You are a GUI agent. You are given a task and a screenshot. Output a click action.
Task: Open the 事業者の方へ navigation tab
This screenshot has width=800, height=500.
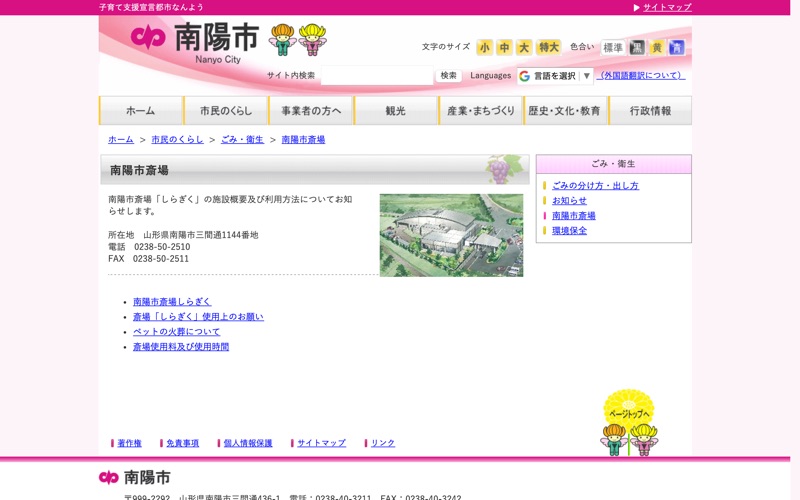tap(311, 110)
